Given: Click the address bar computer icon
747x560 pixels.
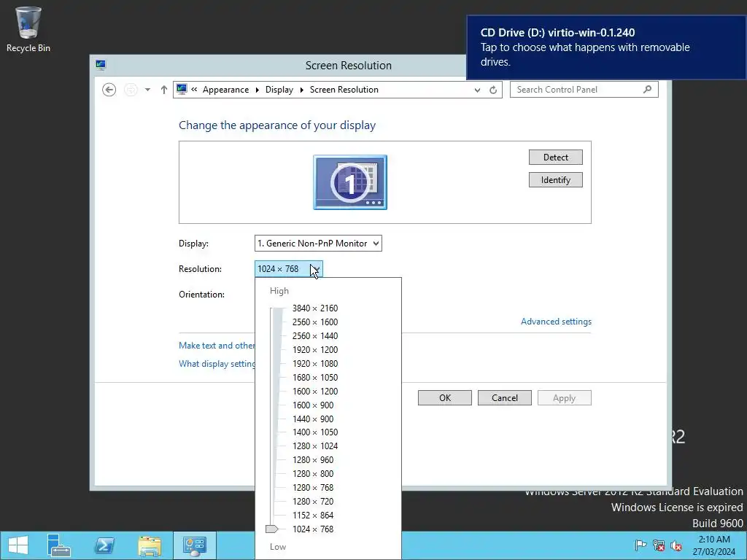Looking at the screenshot, I should tap(182, 89).
